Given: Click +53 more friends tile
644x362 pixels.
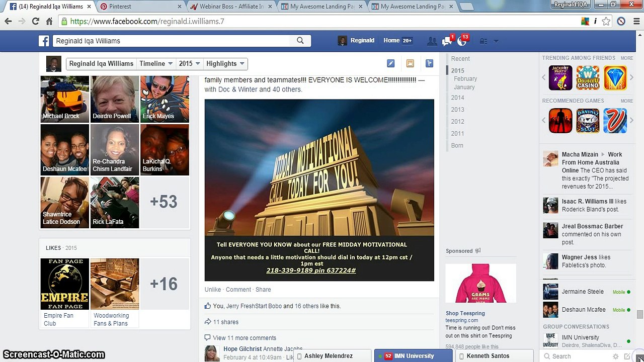Looking at the screenshot, I should pos(164,202).
